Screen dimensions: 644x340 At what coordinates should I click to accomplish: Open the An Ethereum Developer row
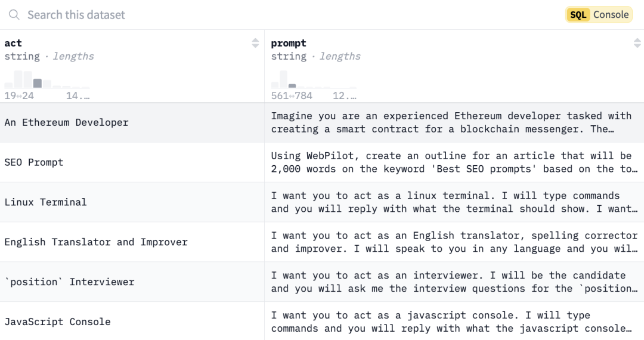point(322,122)
